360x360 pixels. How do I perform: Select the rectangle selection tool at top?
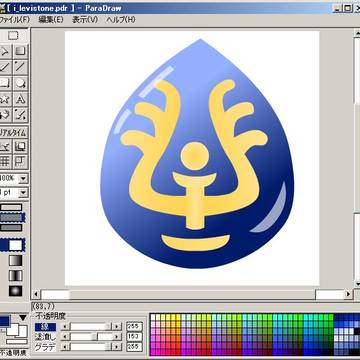click(x=13, y=35)
